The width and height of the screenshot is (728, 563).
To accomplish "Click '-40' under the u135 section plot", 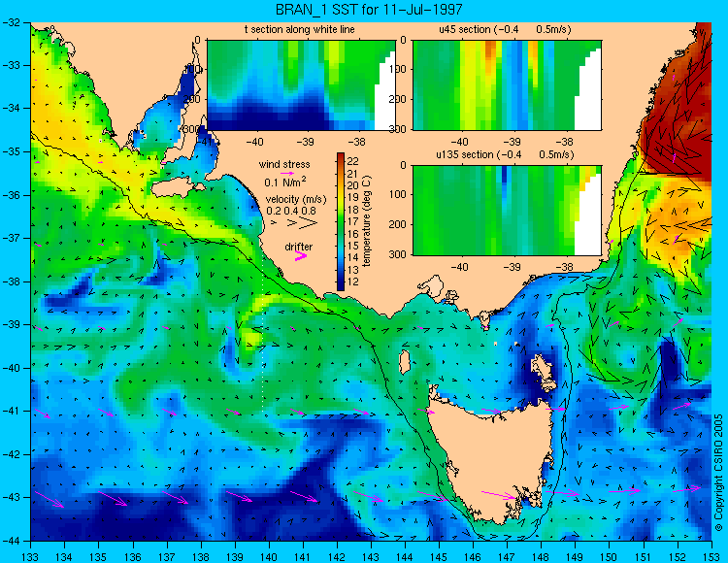I will (459, 267).
